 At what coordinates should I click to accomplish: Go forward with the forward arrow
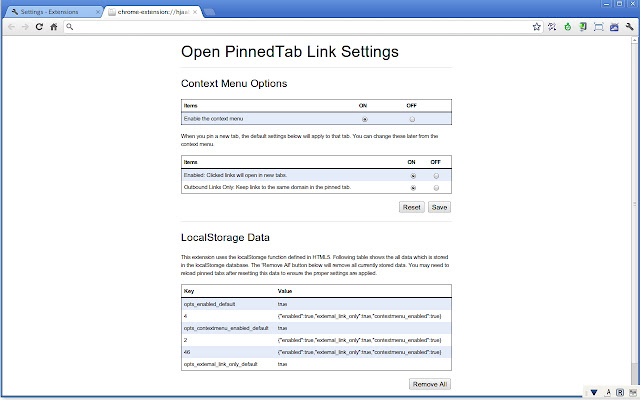(x=25, y=27)
